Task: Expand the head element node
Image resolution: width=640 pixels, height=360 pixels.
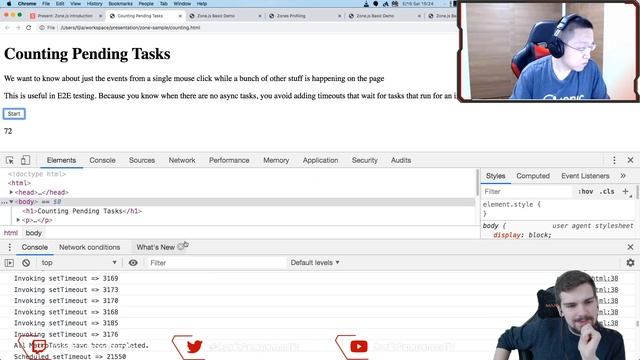Action: [x=11, y=192]
